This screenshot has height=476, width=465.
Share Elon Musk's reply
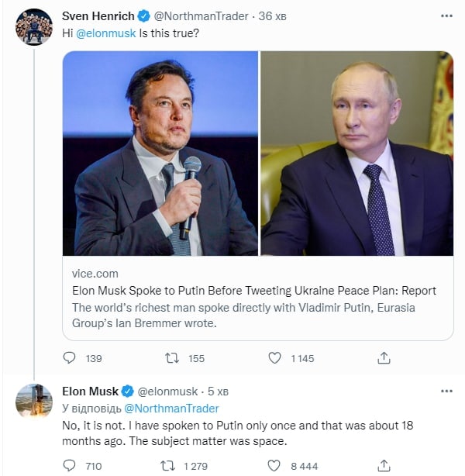pyautogui.click(x=384, y=466)
